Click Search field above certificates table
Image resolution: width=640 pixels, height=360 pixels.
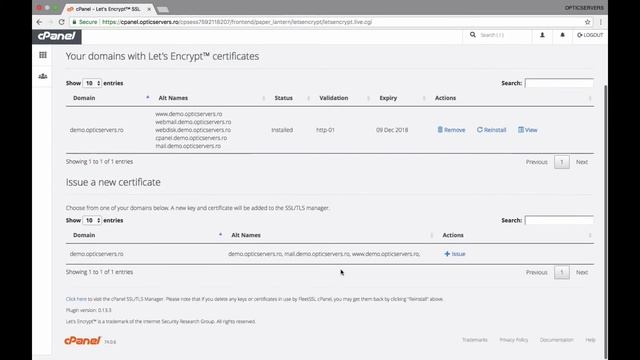coord(559,83)
